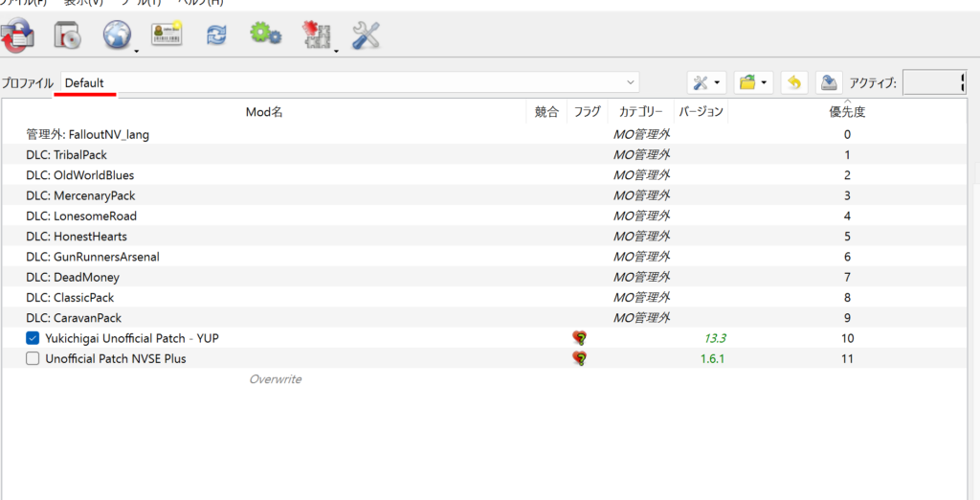The width and height of the screenshot is (980, 500).
Task: Open settings with wrench and screwdriver icon
Action: click(366, 35)
